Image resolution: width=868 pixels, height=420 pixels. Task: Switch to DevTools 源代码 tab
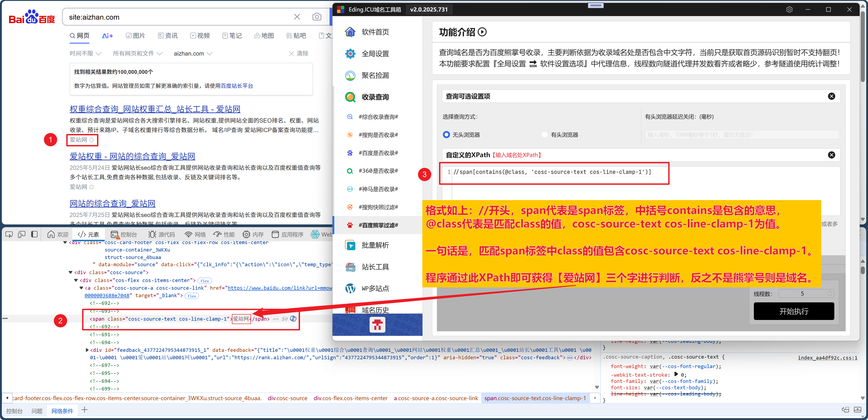(x=161, y=234)
